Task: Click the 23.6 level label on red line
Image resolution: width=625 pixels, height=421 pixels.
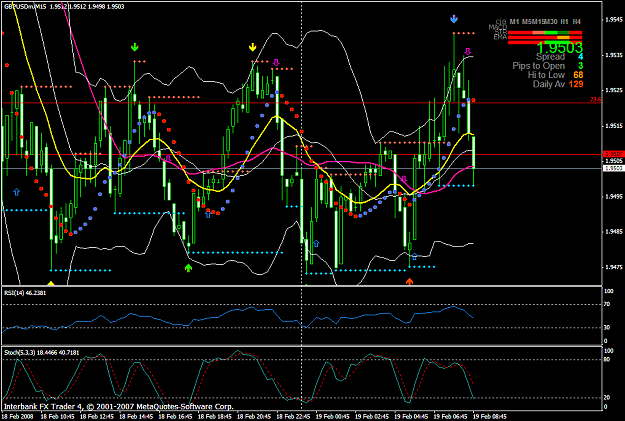Action: [x=596, y=99]
